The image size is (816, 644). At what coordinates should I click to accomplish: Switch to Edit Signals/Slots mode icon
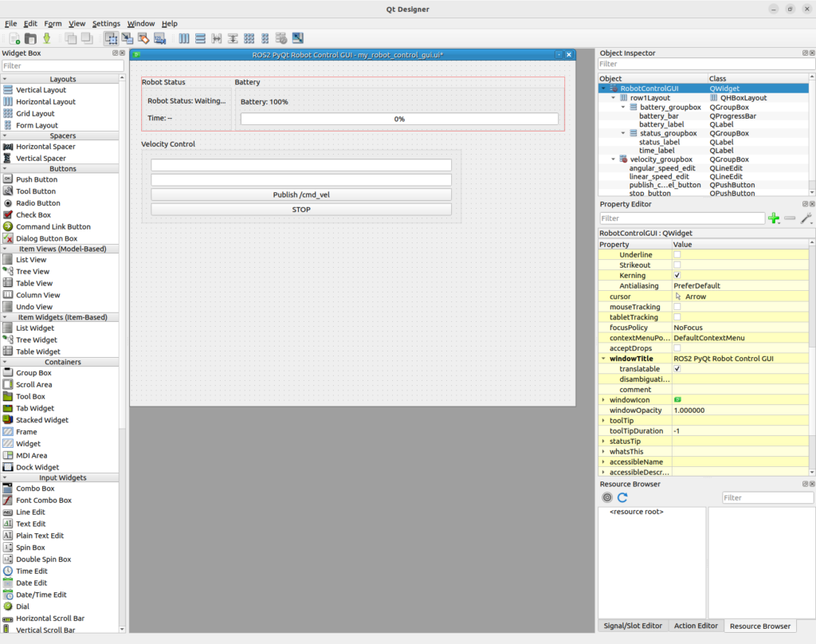(x=127, y=38)
